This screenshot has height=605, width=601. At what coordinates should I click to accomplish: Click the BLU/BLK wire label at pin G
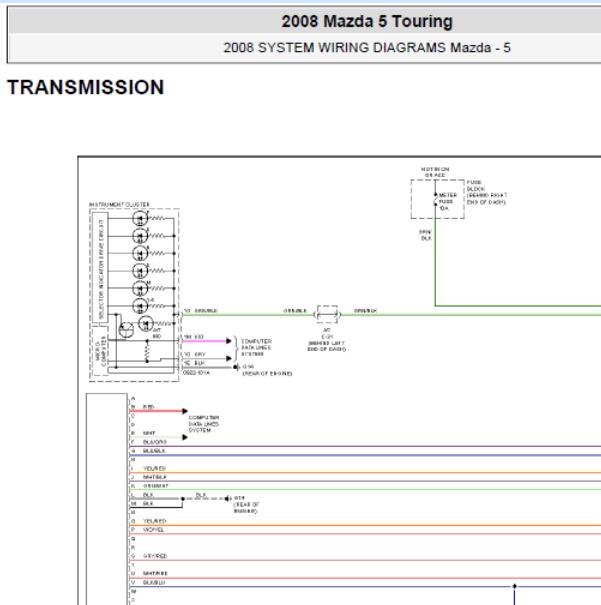pyautogui.click(x=154, y=451)
